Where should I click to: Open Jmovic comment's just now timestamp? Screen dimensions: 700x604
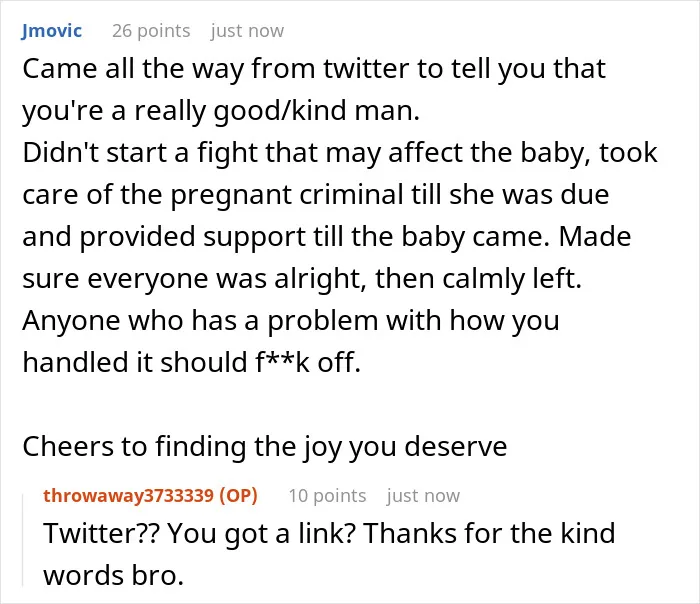(x=247, y=31)
